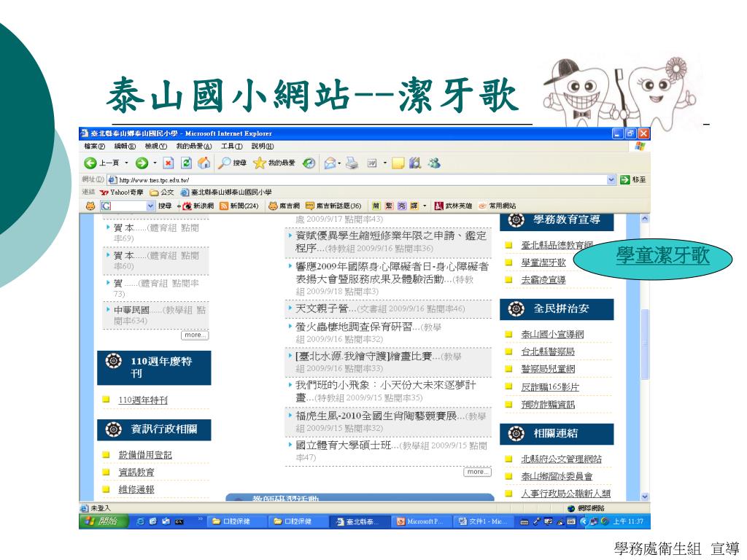Open the 說明(H) menu
The height and width of the screenshot is (560, 747).
(x=263, y=146)
